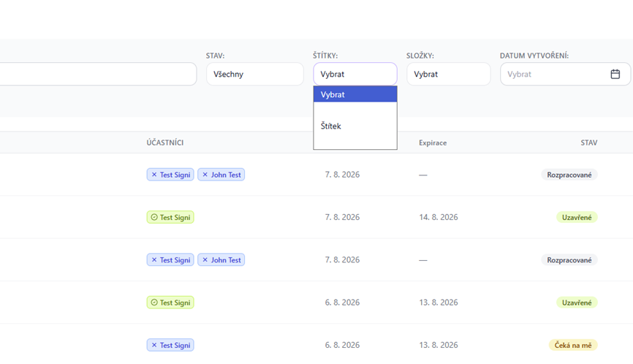Viewport: 633px width, 364px height.
Task: Click the ŠTÍTKY filter label
Action: pyautogui.click(x=325, y=56)
